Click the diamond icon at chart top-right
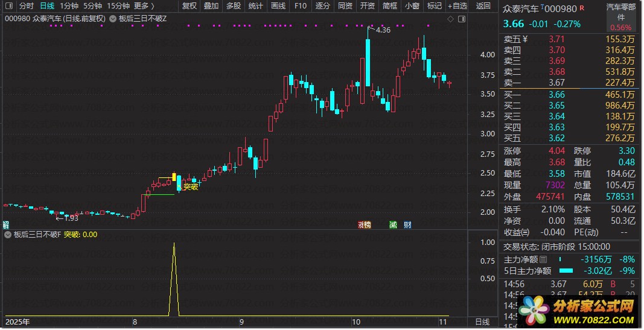This screenshot has height=330, width=644. (450, 19)
